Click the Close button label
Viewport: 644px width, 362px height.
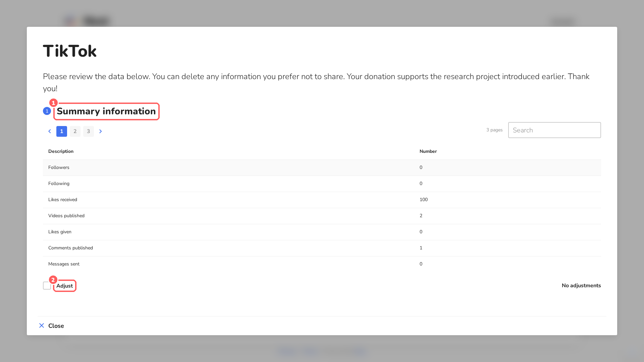56,326
